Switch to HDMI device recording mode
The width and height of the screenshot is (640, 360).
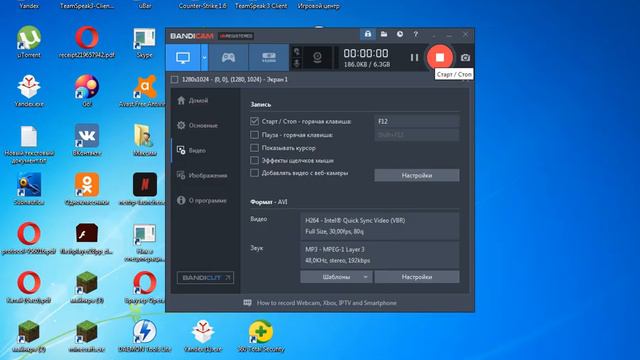click(x=269, y=58)
